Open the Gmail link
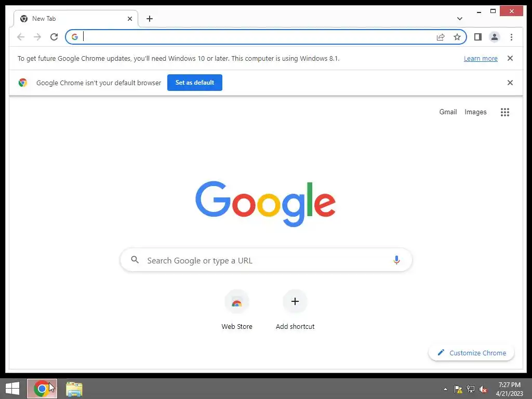This screenshot has height=399, width=532. click(448, 112)
